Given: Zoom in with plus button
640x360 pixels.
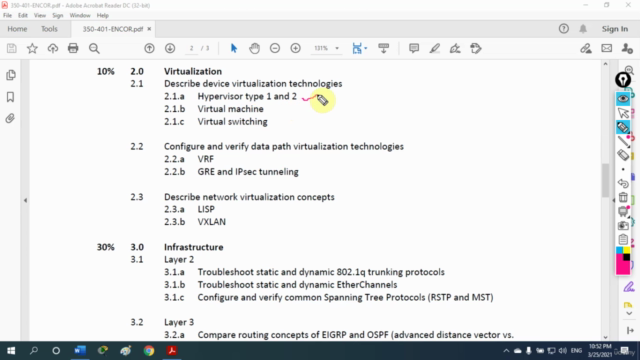Looking at the screenshot, I should [296, 49].
